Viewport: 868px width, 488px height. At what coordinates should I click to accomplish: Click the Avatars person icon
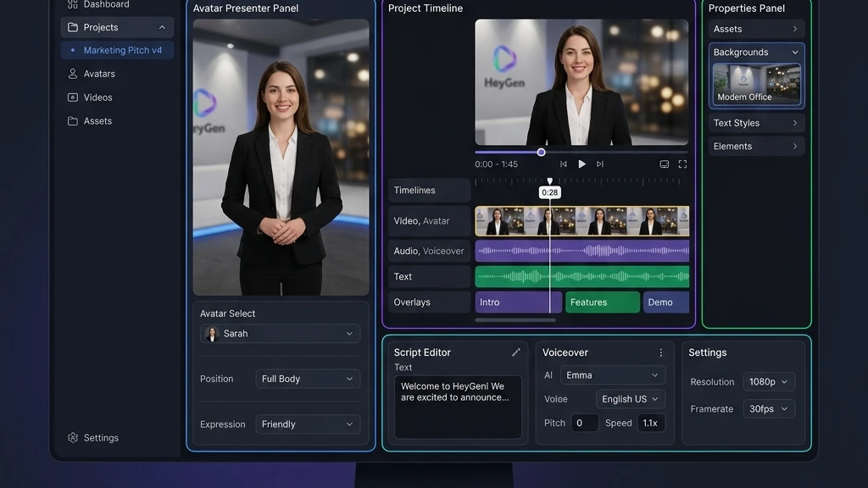73,74
